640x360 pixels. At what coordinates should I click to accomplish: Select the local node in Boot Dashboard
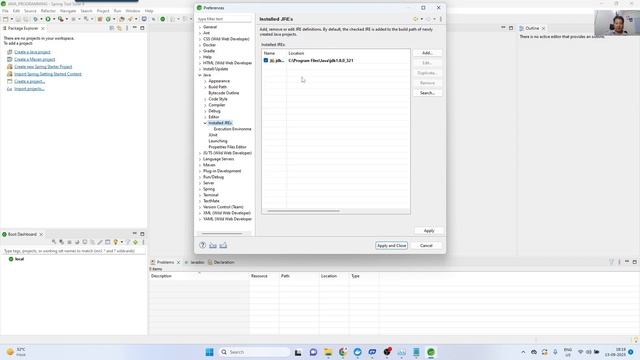click(x=16, y=259)
